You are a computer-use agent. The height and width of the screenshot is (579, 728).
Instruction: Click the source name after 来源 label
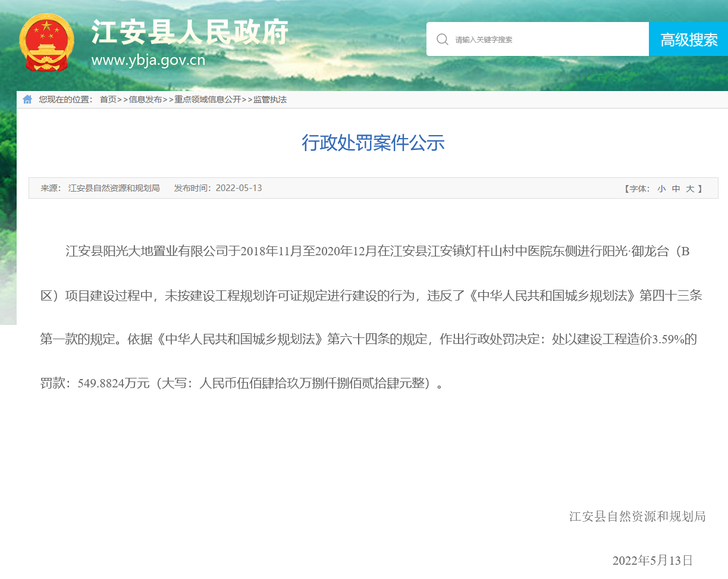click(114, 188)
